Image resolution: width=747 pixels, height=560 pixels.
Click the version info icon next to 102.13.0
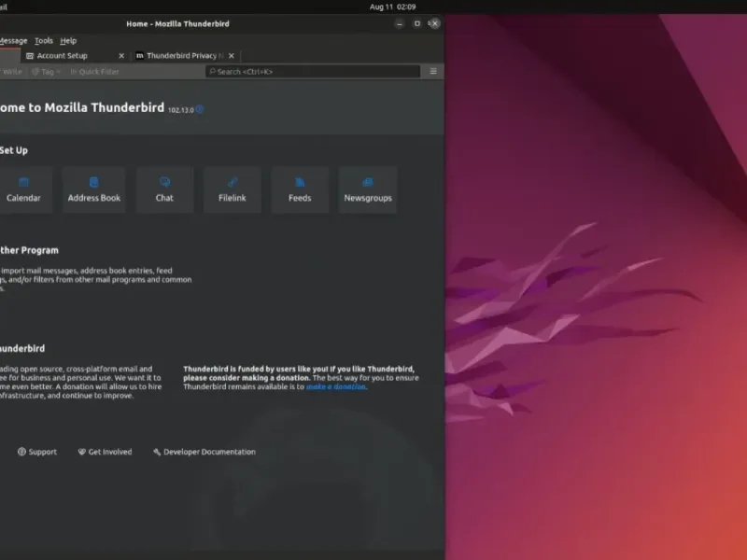point(200,109)
